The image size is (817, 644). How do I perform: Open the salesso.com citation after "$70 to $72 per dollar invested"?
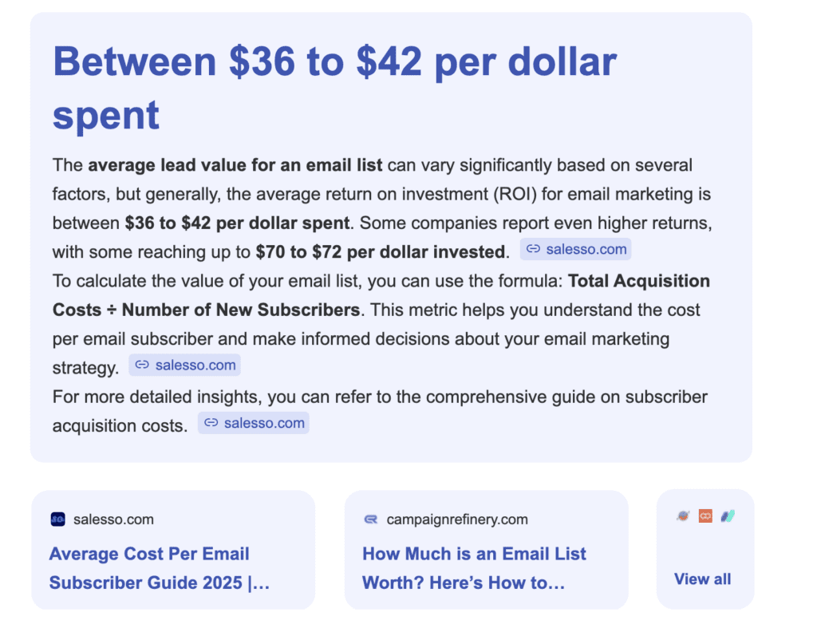(586, 250)
